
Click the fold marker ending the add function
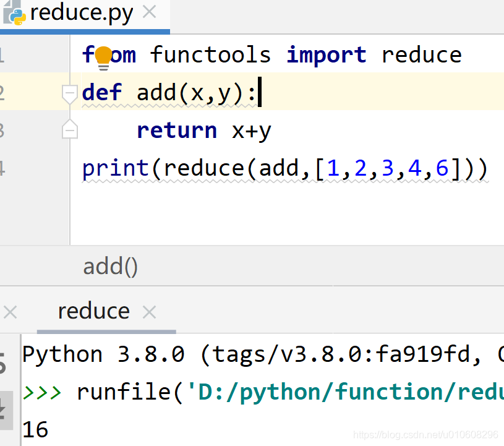(x=69, y=129)
